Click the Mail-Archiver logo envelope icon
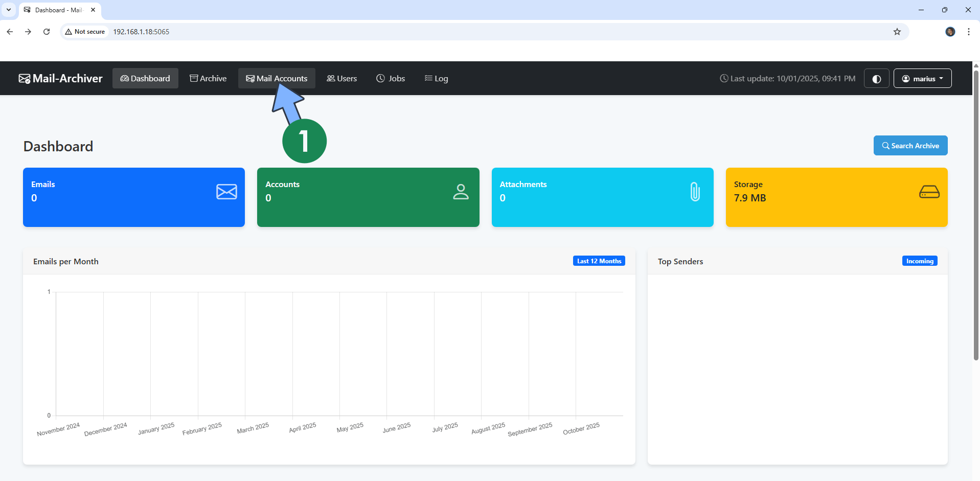Screen dimensions: 980x481 click(x=24, y=79)
